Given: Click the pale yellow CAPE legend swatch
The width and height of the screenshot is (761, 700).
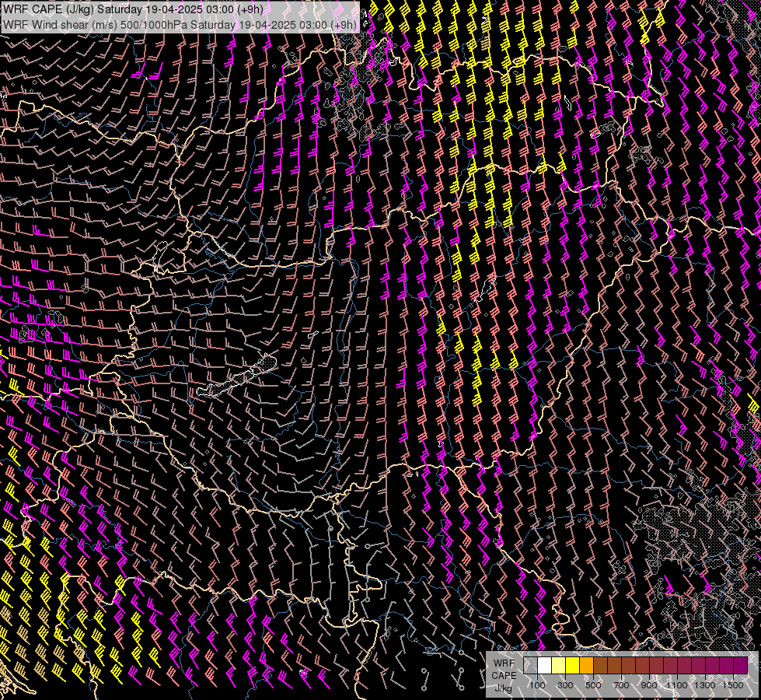Looking at the screenshot, I should point(559,666).
